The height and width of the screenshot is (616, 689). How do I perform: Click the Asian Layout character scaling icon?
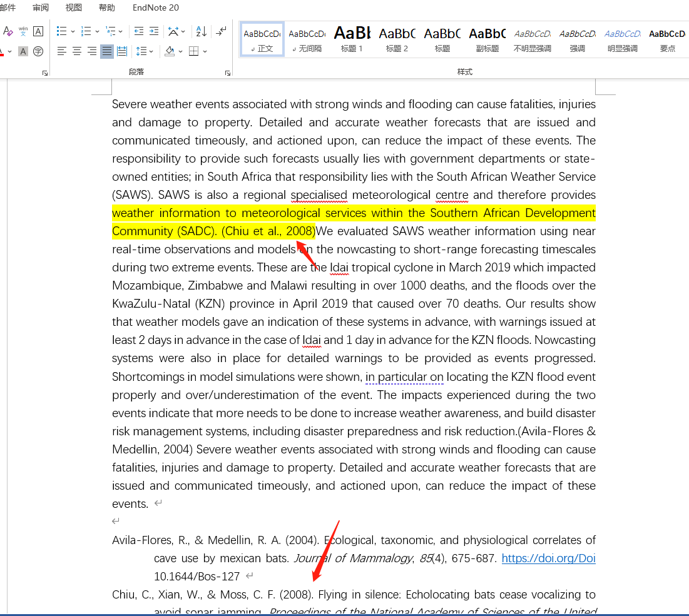click(173, 31)
